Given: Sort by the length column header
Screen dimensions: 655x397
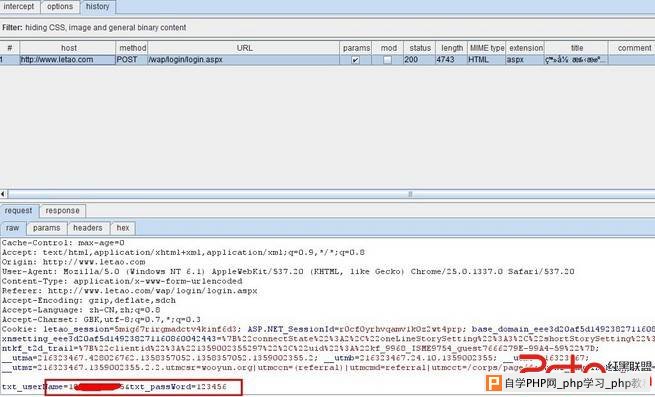Looking at the screenshot, I should 452,48.
